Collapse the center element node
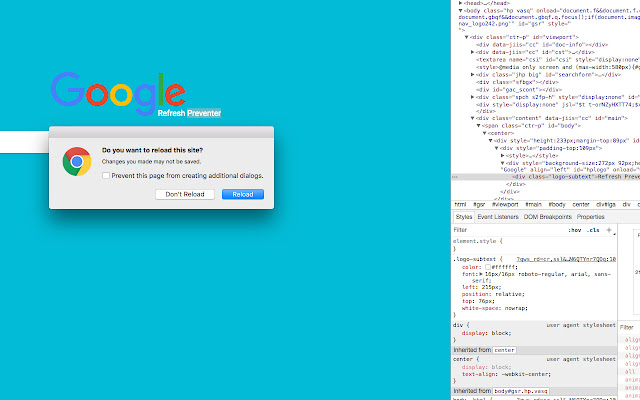640x400 pixels. click(x=484, y=133)
